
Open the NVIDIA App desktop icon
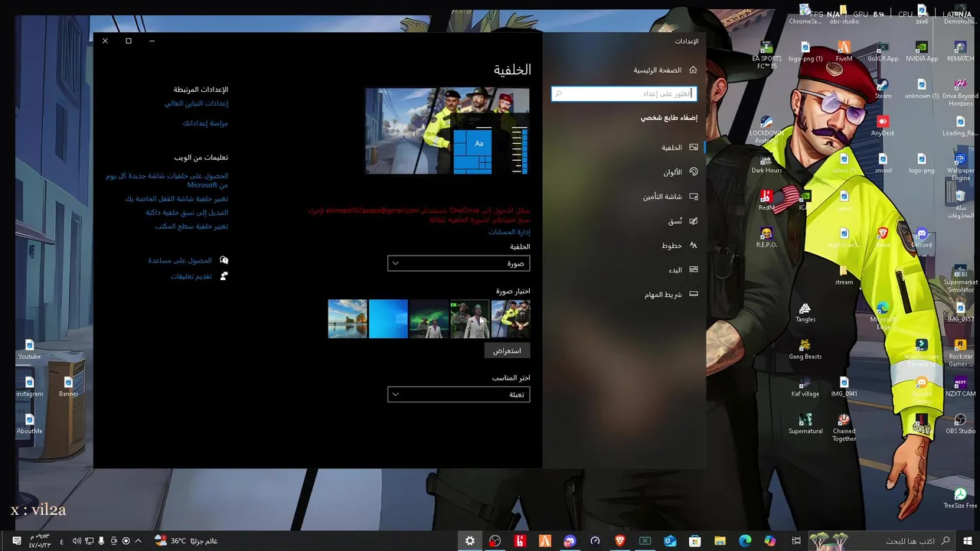[922, 51]
